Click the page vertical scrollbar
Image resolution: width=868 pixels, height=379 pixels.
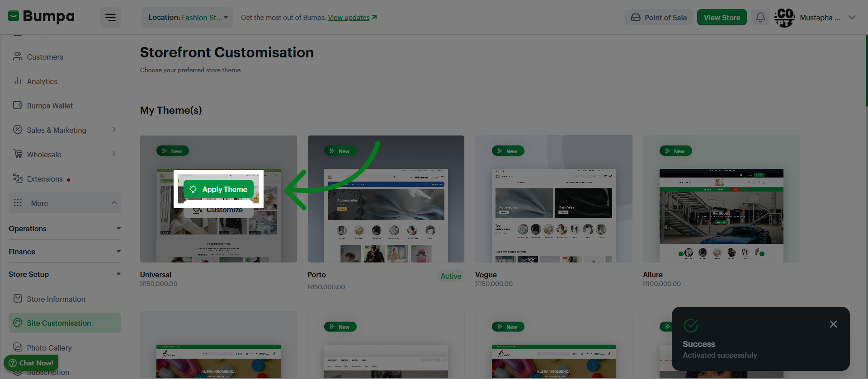point(866,71)
